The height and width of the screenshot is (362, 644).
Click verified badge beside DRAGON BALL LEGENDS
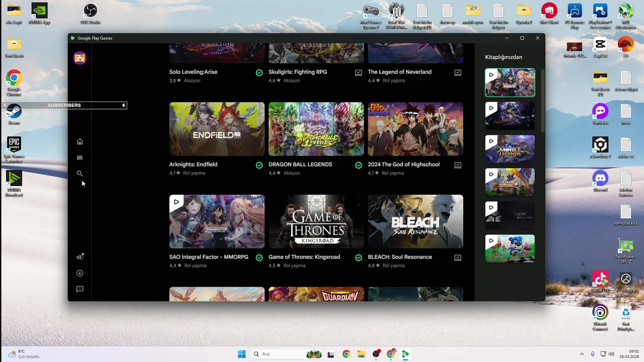(x=358, y=165)
